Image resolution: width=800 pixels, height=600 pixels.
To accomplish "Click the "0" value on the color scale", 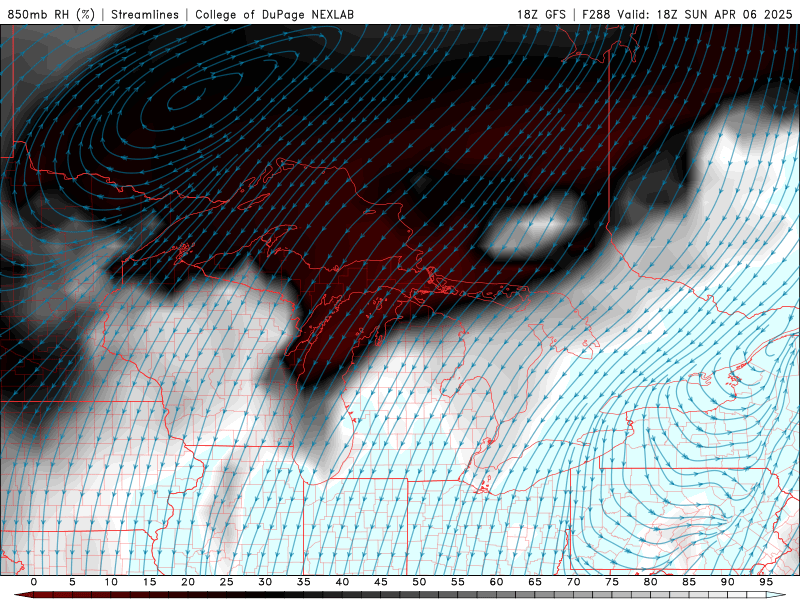I will click(x=34, y=582).
